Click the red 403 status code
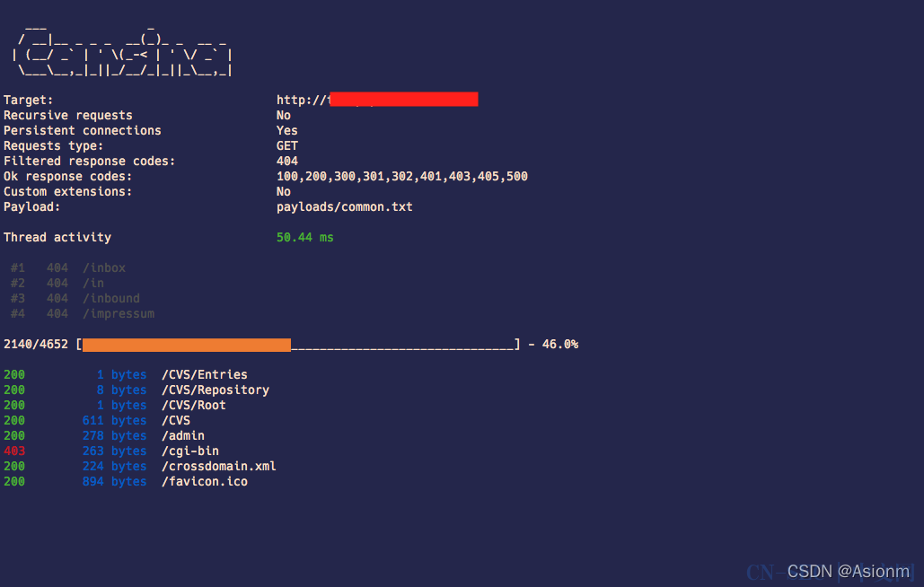Image resolution: width=924 pixels, height=587 pixels. (x=14, y=451)
